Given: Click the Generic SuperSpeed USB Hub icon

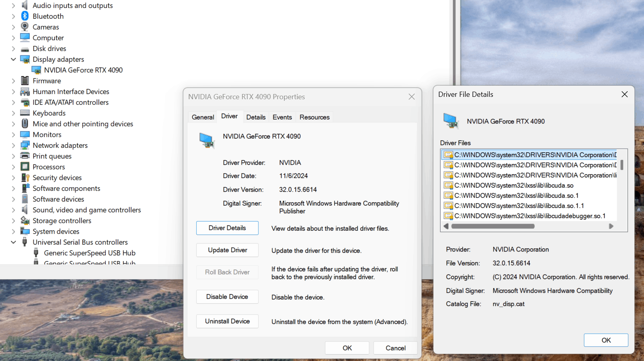Looking at the screenshot, I should tap(36, 253).
